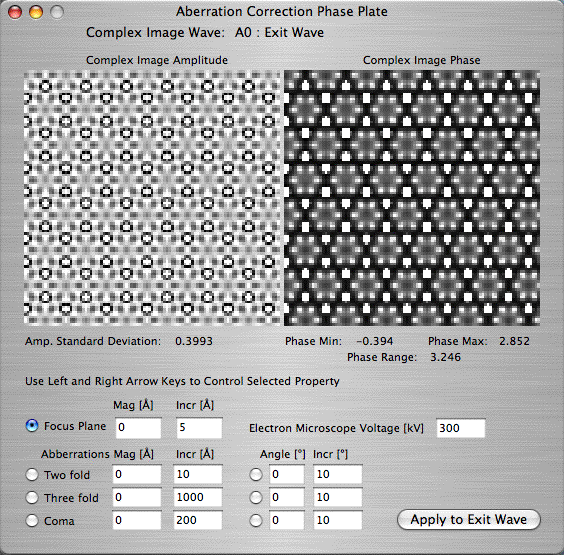Click the Two fold Incr field showing 10
The width and height of the screenshot is (564, 555).
coord(198,474)
